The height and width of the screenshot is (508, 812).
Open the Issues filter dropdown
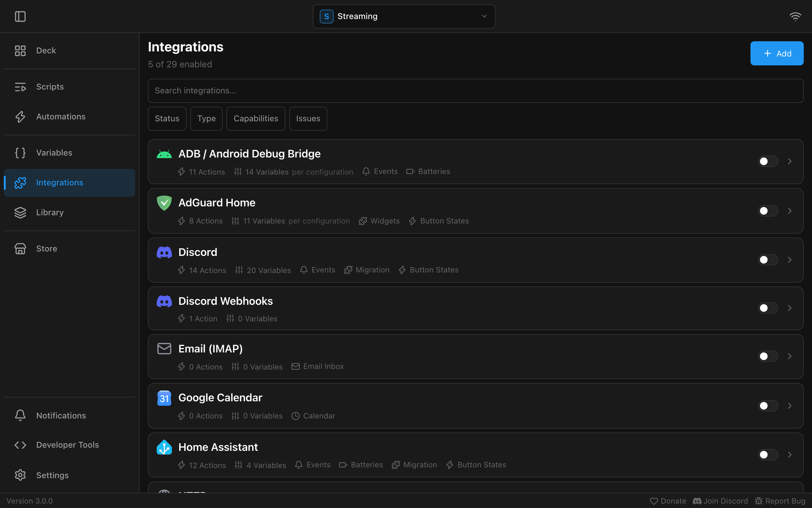point(308,119)
